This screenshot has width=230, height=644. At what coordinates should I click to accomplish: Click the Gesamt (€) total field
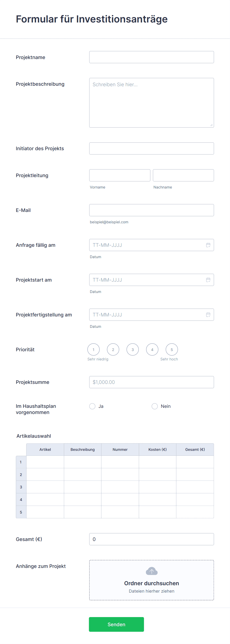[151, 539]
